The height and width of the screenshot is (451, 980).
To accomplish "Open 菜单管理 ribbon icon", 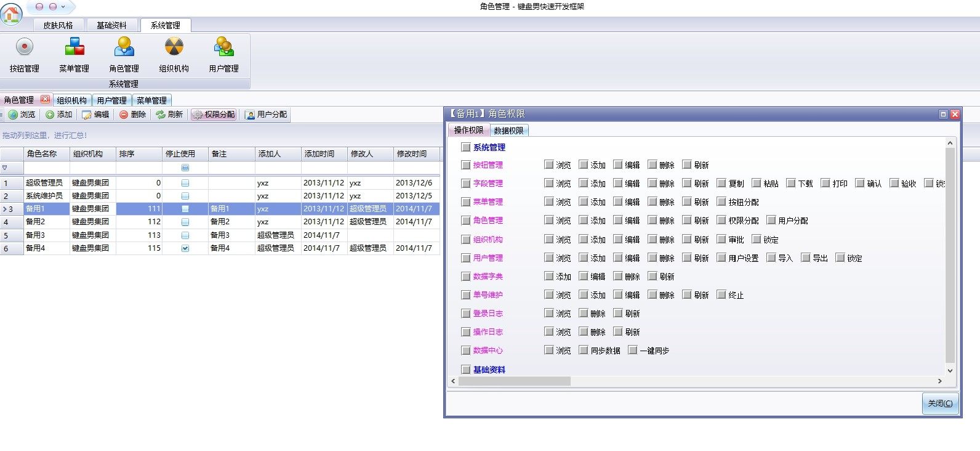I will [74, 55].
